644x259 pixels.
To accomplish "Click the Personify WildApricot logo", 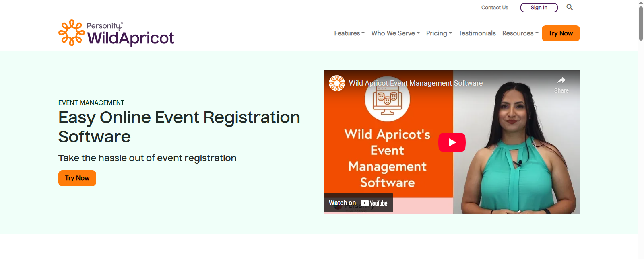I will coord(116,33).
